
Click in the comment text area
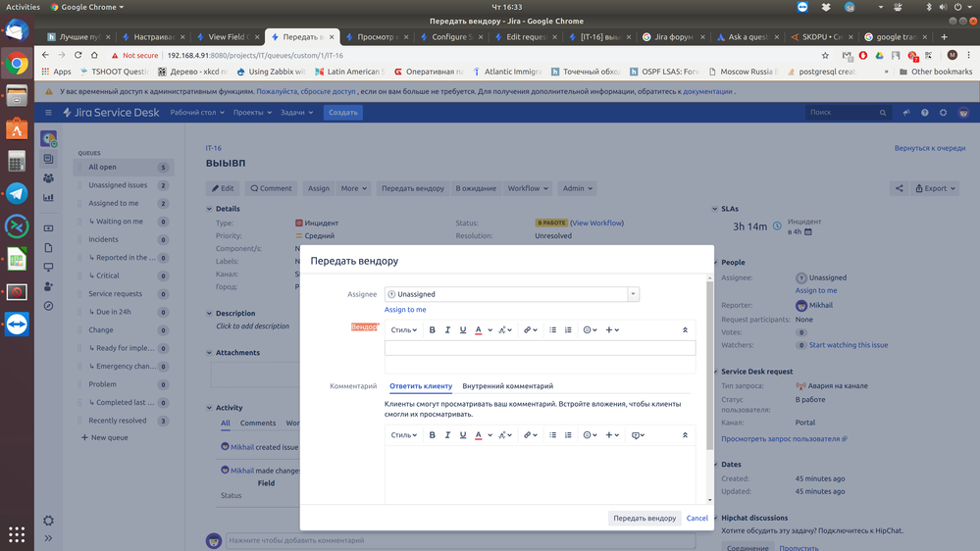540,475
